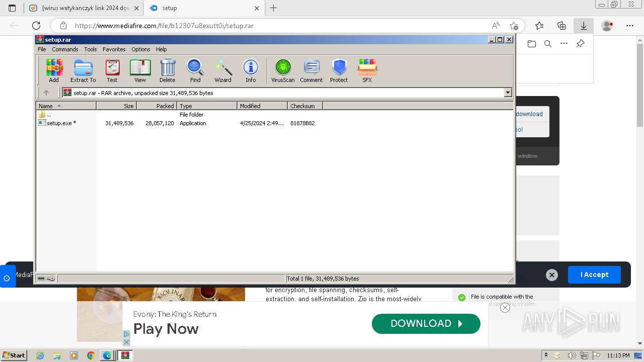The width and height of the screenshot is (644, 362).
Task: Click the Extract To toolbar icon
Action: 83,71
